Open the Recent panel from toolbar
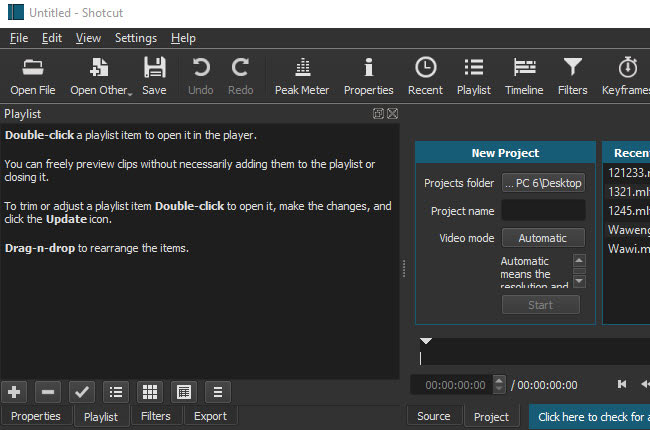650x430 pixels. tap(425, 77)
